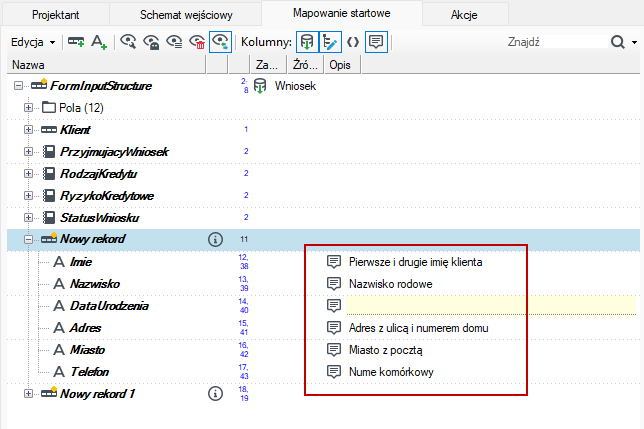Click the comment icon in Adres row

point(334,328)
